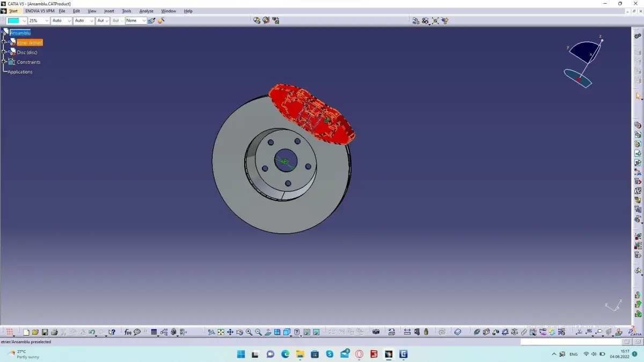Open the cyan fill color dropdown
The image size is (644, 362).
point(16,20)
